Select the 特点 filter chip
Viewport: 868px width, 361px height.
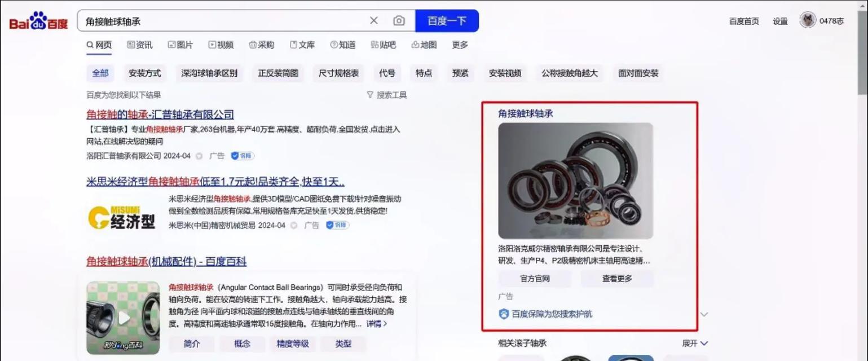[424, 73]
